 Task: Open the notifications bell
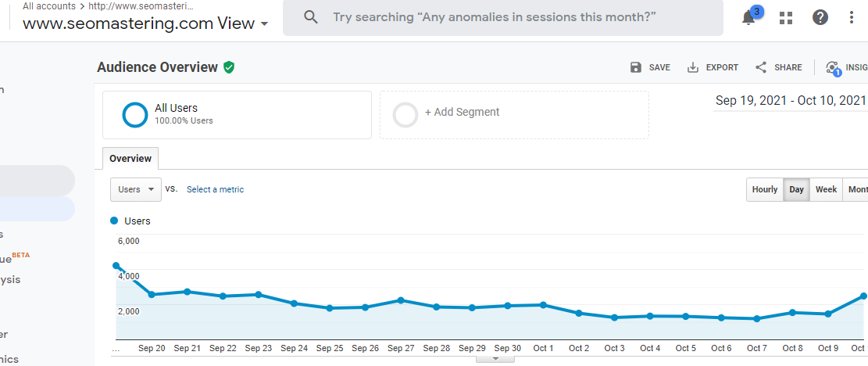click(x=748, y=17)
